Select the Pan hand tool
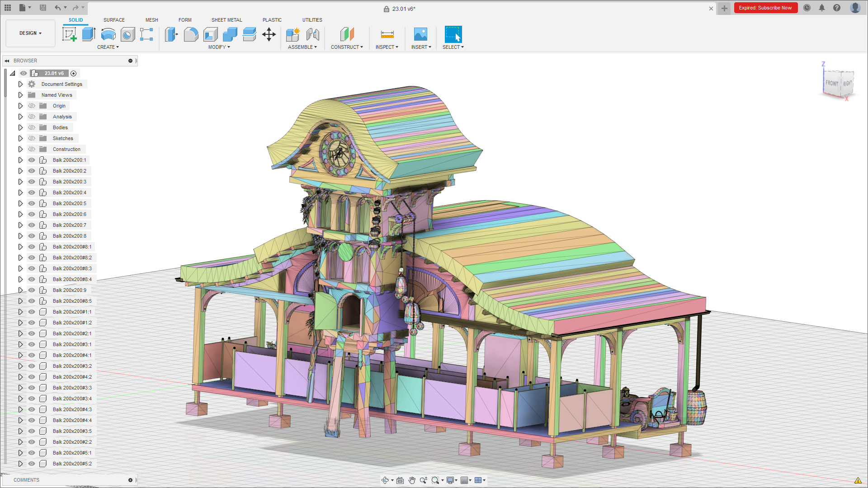This screenshot has height=488, width=868. [411, 480]
